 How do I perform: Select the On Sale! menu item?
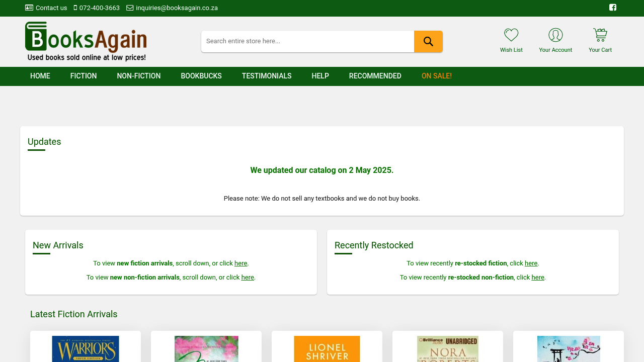click(x=437, y=76)
